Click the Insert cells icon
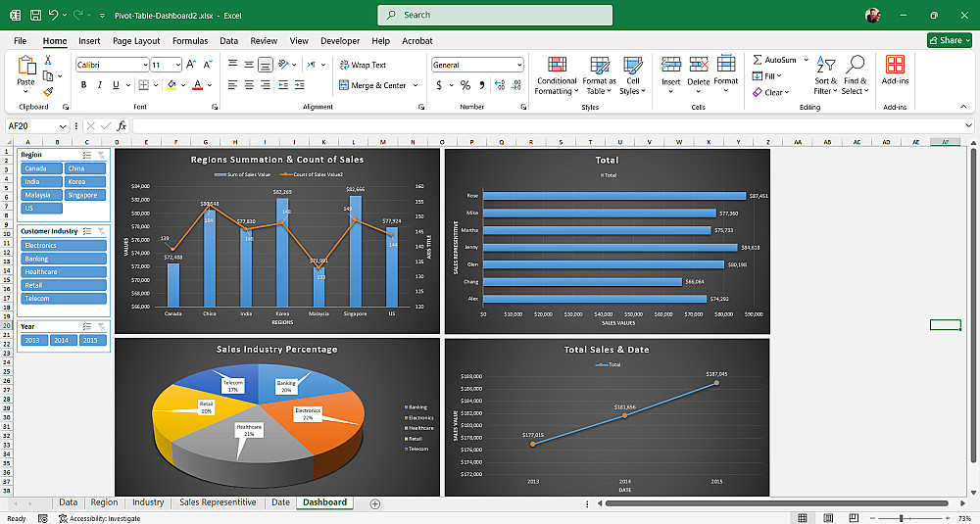Viewport: 980px width, 524px height. [x=670, y=65]
